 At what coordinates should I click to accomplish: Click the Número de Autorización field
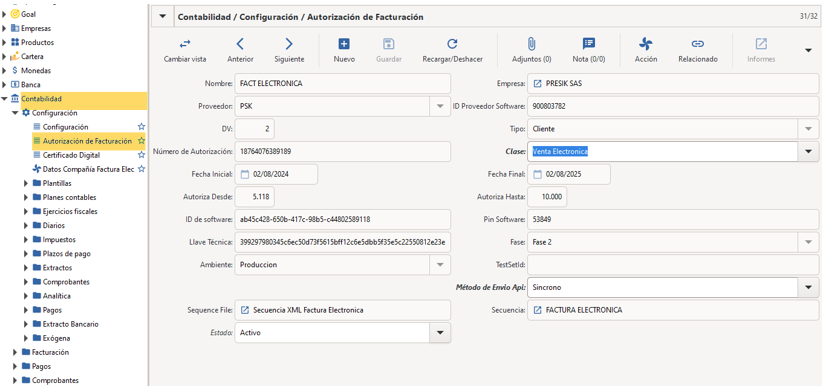point(342,152)
